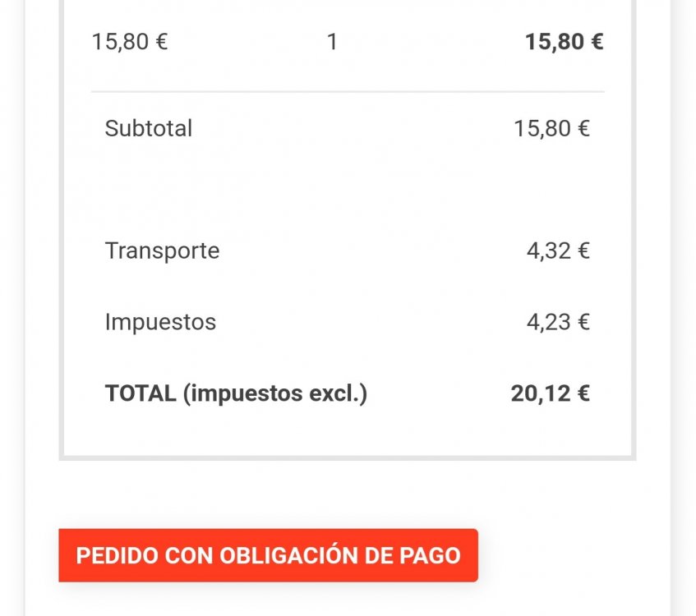The width and height of the screenshot is (696, 616).
Task: Click the bold line total 15,80 €
Action: tap(565, 41)
